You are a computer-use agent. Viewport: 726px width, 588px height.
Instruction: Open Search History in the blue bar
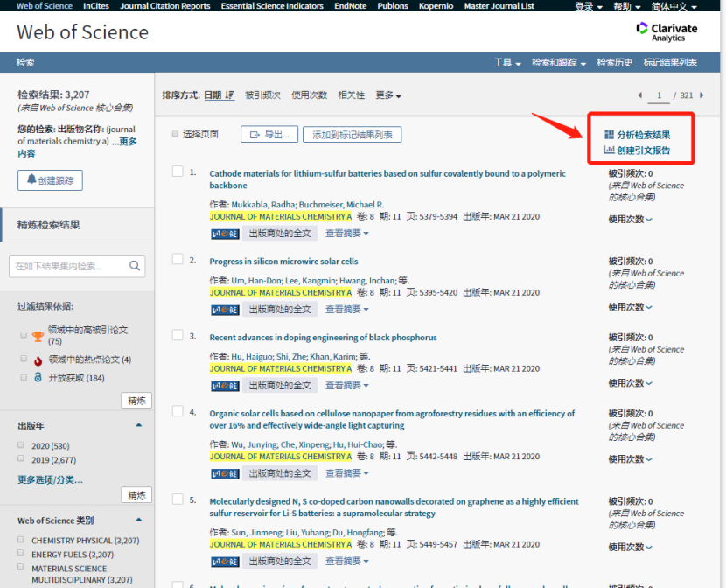(614, 62)
